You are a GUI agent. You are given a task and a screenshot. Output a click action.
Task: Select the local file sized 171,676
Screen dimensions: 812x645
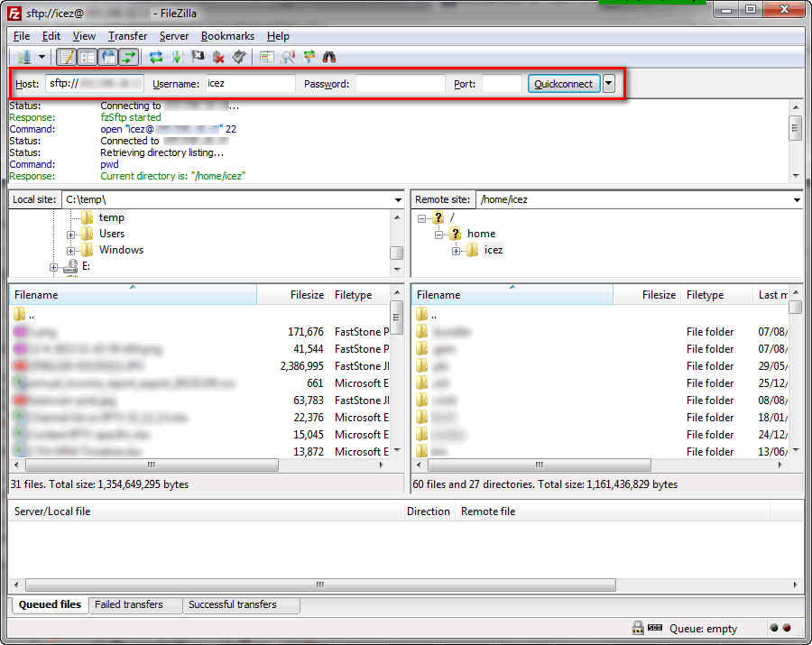point(200,332)
